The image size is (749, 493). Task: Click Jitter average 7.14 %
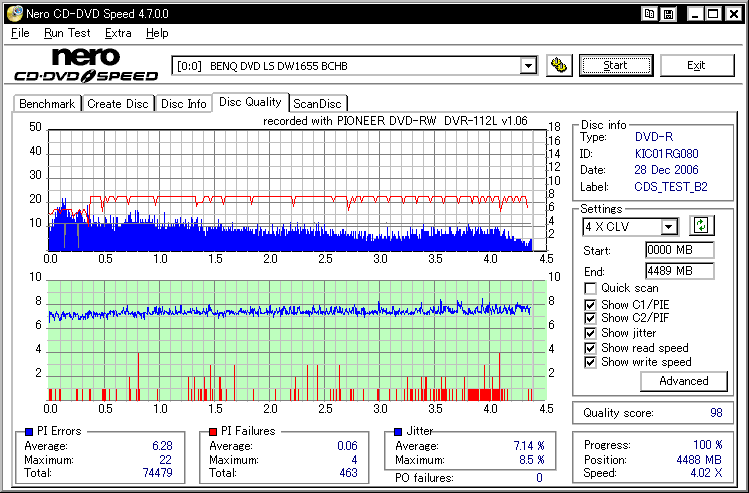coord(529,446)
